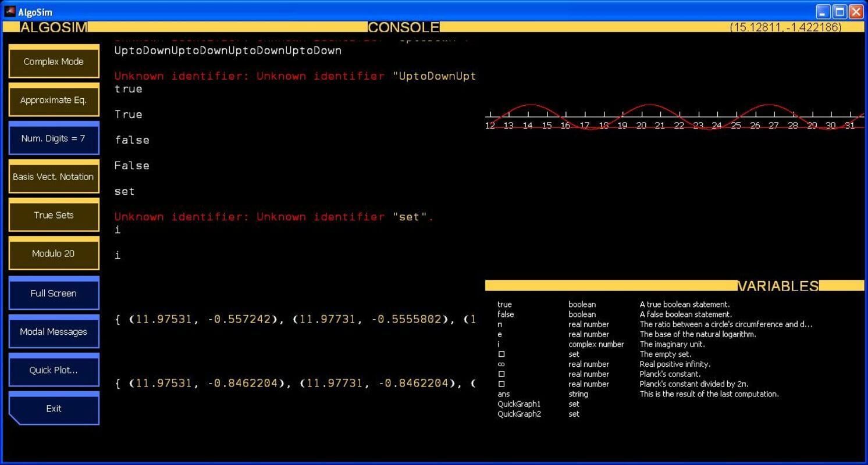
Task: Maximize the AlgoSim window
Action: (839, 12)
